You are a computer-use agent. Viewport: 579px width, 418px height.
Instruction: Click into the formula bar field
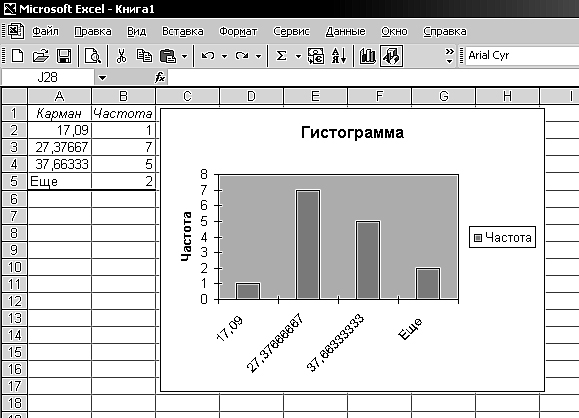click(373, 78)
